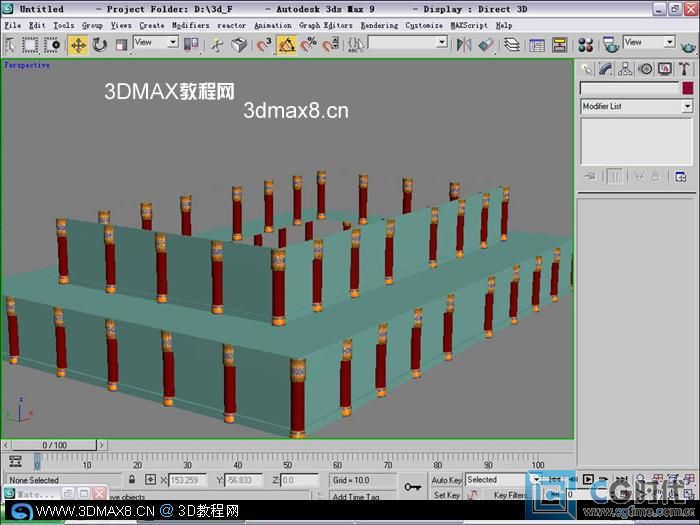Click the Add Time Tag field

[x=362, y=496]
